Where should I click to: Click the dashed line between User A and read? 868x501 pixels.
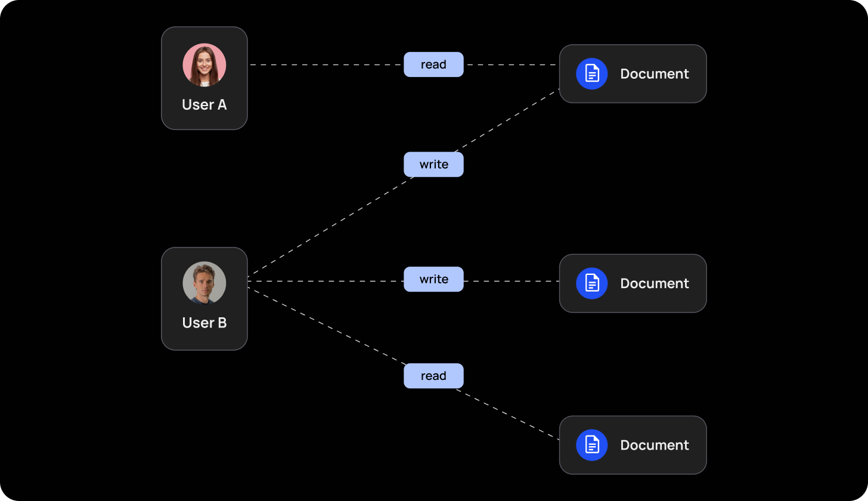point(325,64)
